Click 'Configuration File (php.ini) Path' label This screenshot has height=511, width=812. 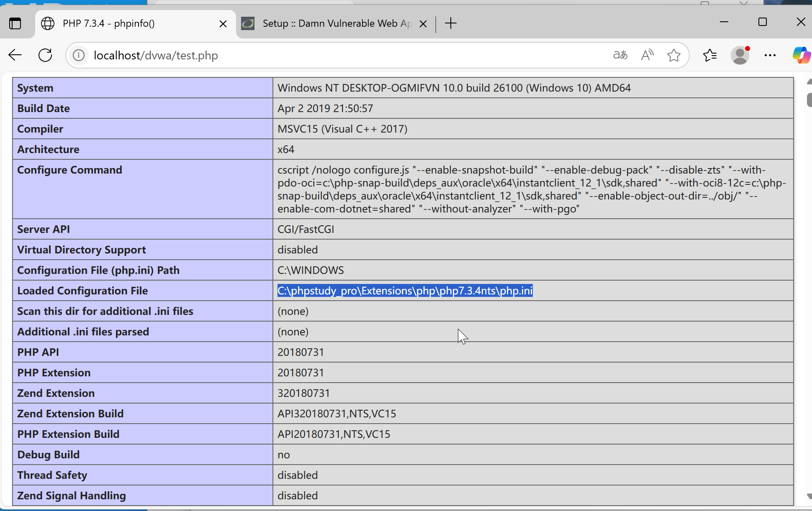pyautogui.click(x=98, y=270)
